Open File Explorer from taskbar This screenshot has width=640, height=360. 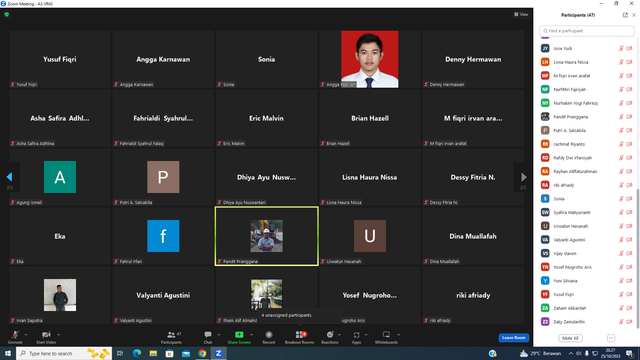(153, 353)
